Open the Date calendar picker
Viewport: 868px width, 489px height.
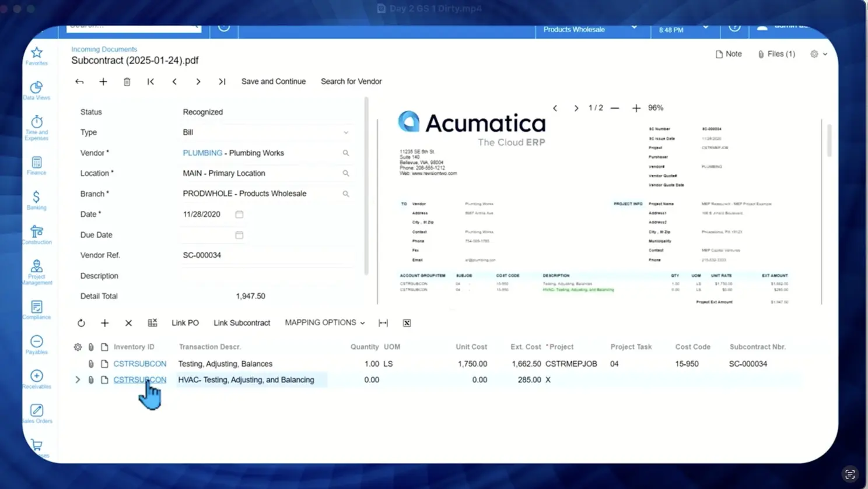point(239,214)
